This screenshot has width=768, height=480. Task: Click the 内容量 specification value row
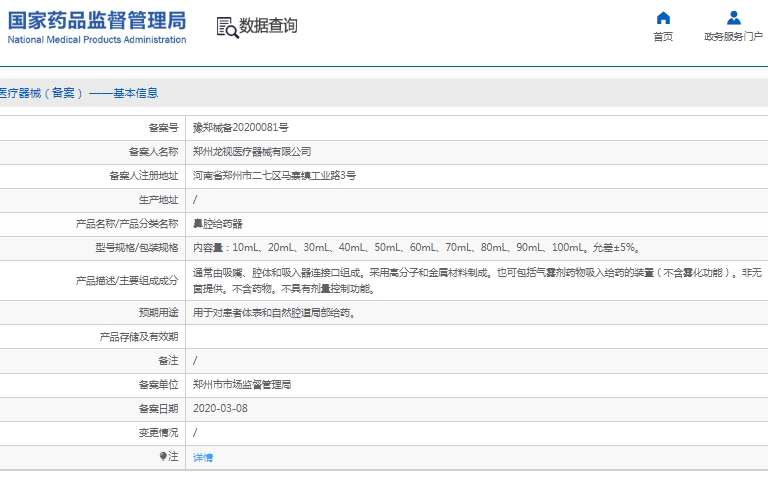point(417,247)
